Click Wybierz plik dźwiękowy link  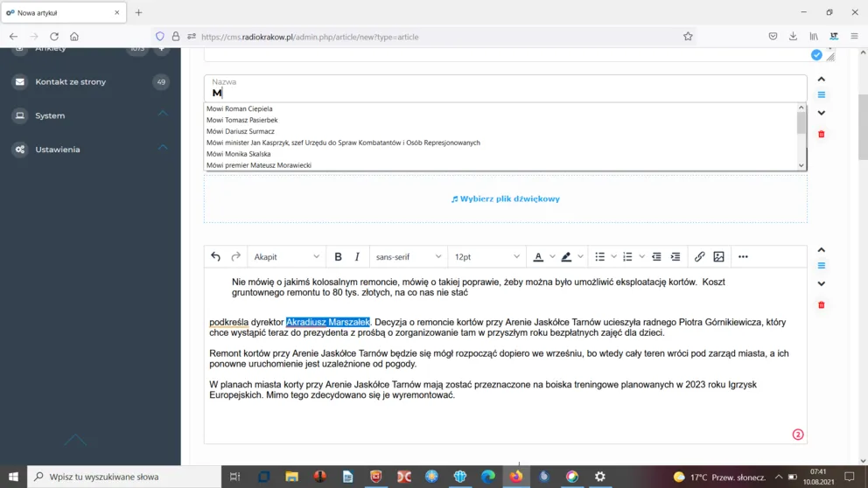(506, 199)
